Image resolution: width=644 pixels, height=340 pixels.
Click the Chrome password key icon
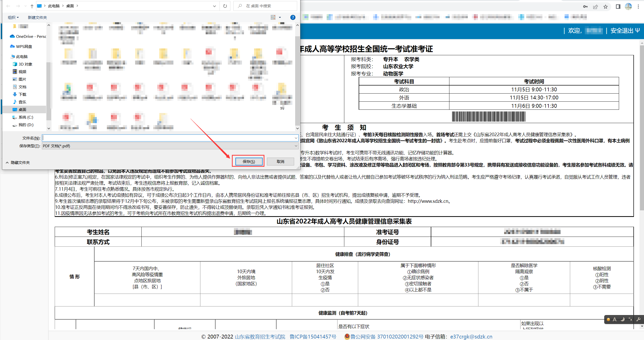[585, 7]
